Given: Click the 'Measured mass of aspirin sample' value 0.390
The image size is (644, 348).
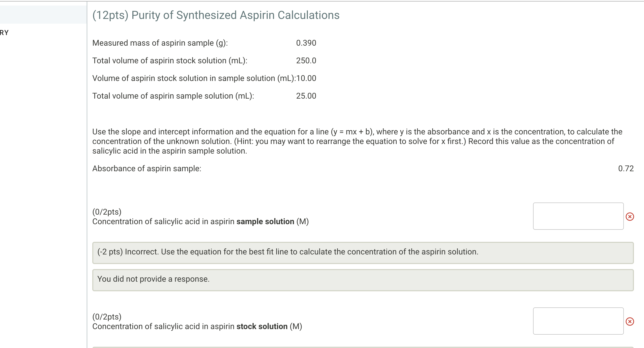Looking at the screenshot, I should (306, 43).
